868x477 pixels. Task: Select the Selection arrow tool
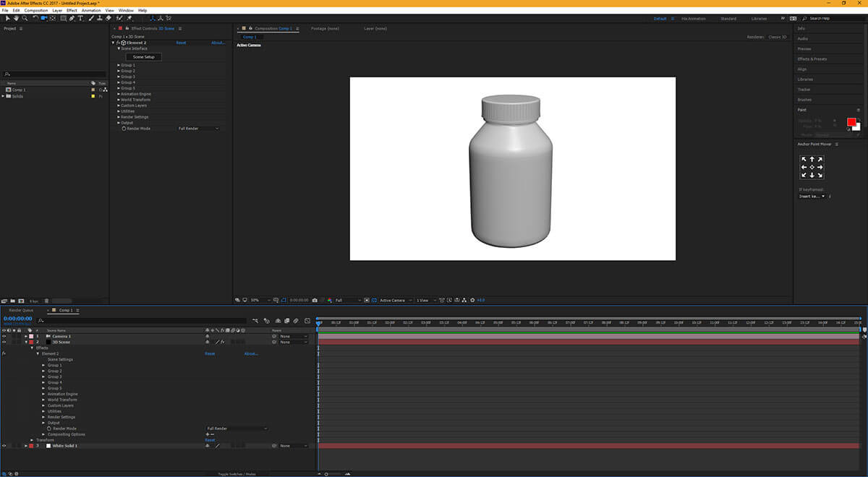(7, 18)
